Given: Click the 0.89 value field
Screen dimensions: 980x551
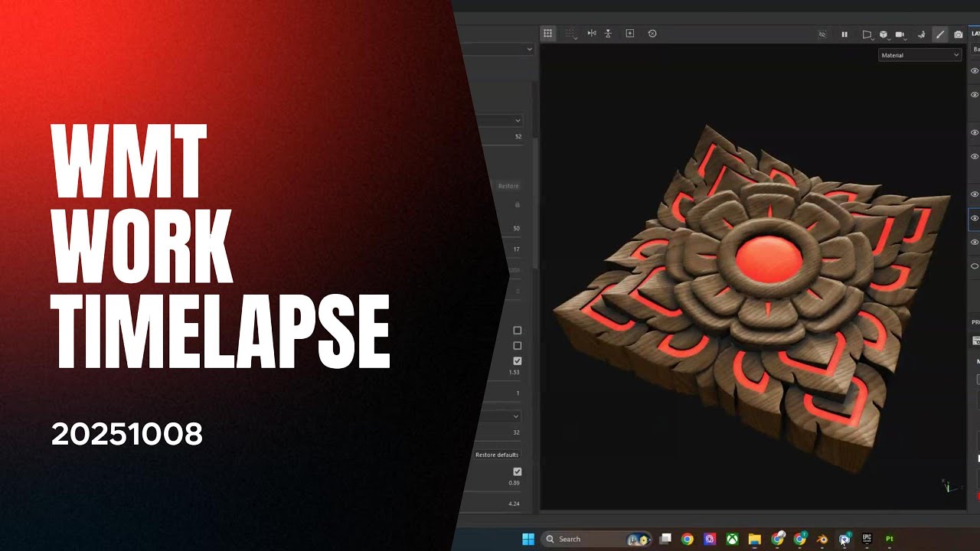Looking at the screenshot, I should (514, 483).
